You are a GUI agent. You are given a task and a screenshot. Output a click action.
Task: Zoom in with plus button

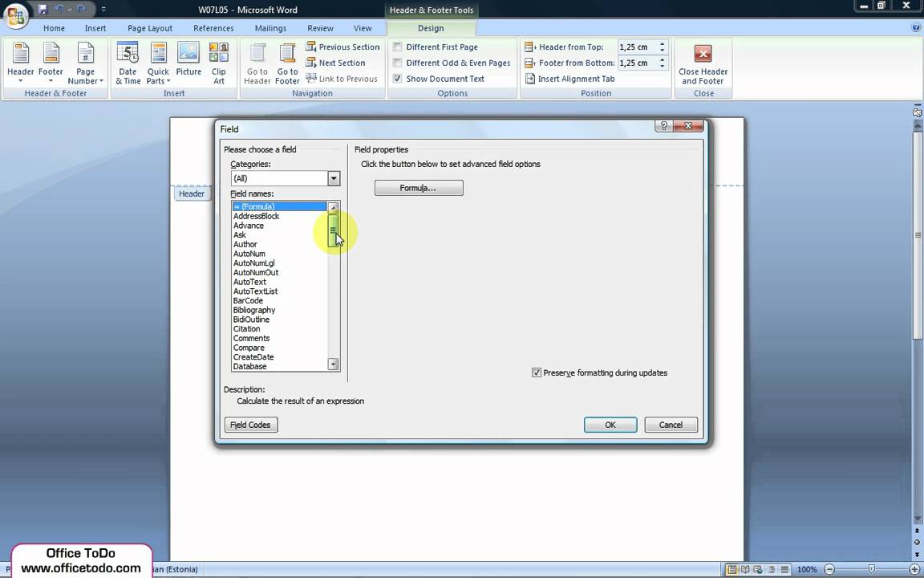pos(914,570)
